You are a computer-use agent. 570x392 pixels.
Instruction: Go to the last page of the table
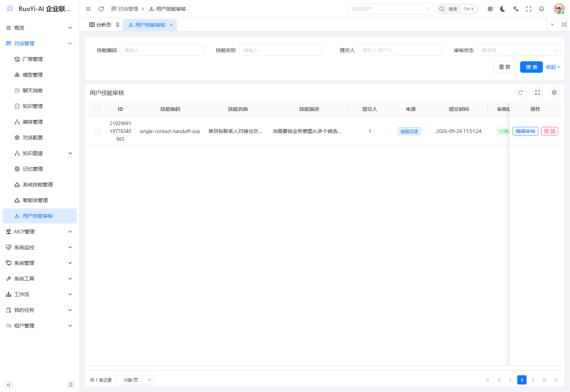tap(556, 380)
